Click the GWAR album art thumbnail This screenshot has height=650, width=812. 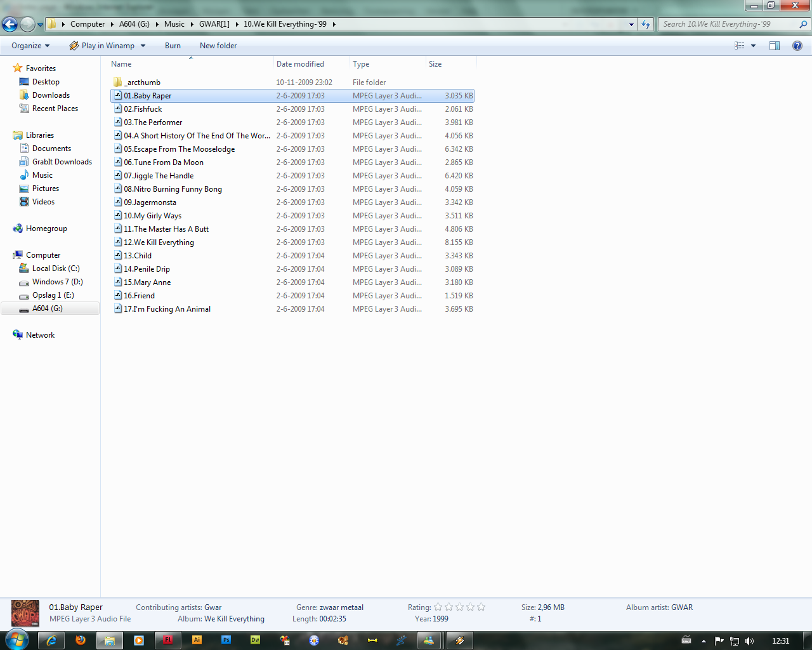tap(25, 614)
